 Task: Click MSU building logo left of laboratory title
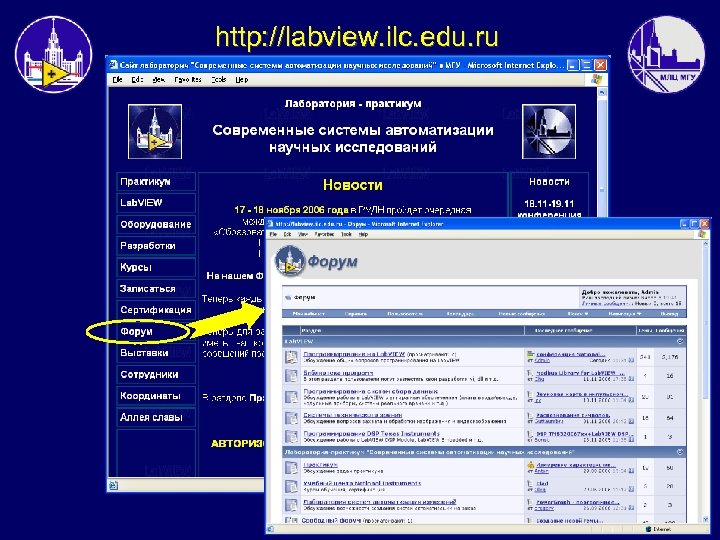tap(155, 131)
